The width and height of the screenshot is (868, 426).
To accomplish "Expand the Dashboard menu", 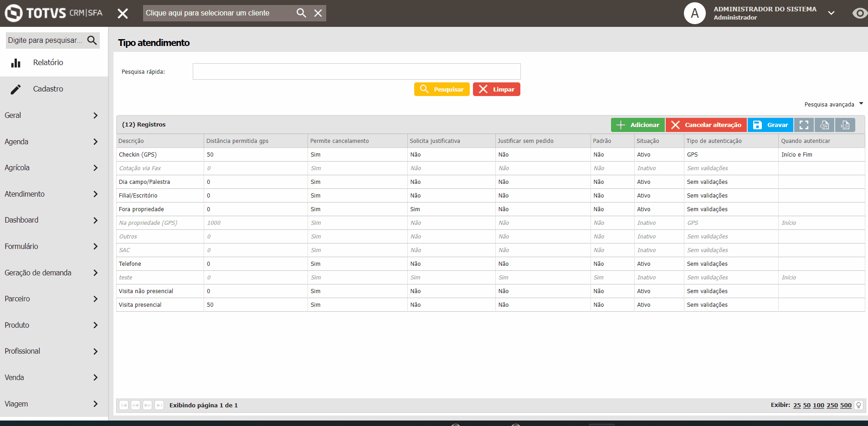I will point(54,220).
